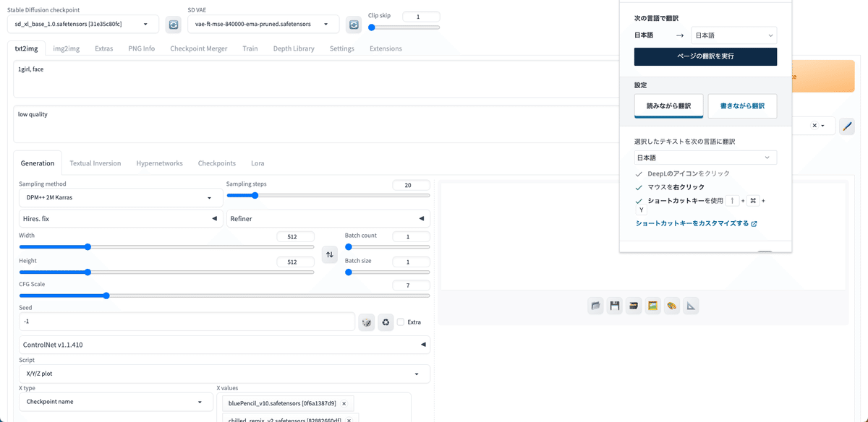
Task: Open the Sampling method dropdown
Action: coord(121,197)
